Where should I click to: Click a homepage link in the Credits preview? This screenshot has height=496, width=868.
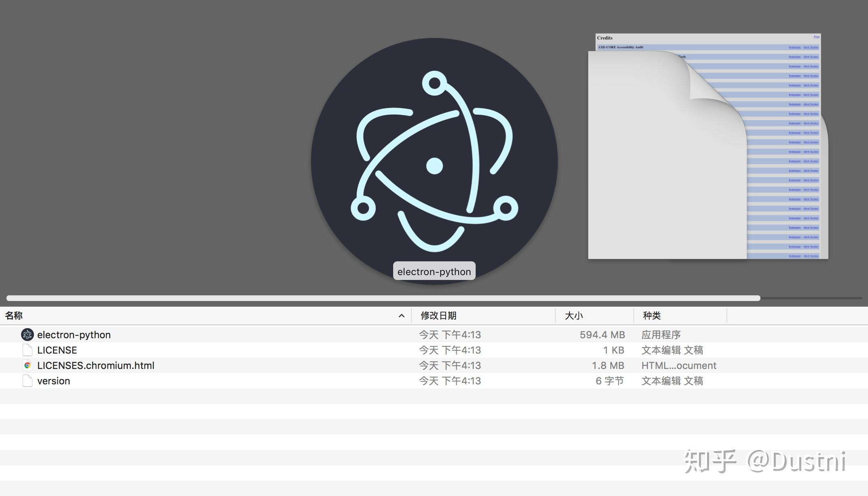(794, 47)
